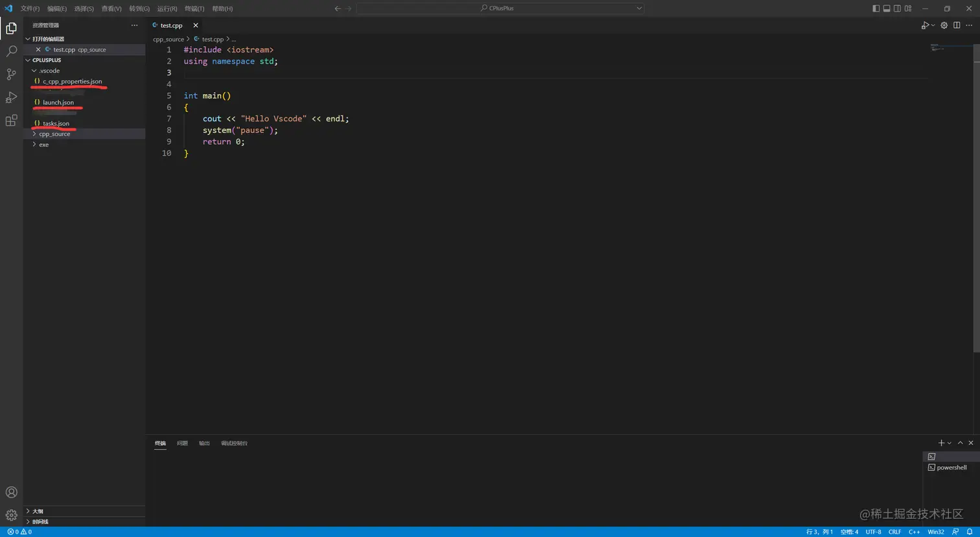Close the test.cpp editor tab
This screenshot has height=537, width=980.
196,25
